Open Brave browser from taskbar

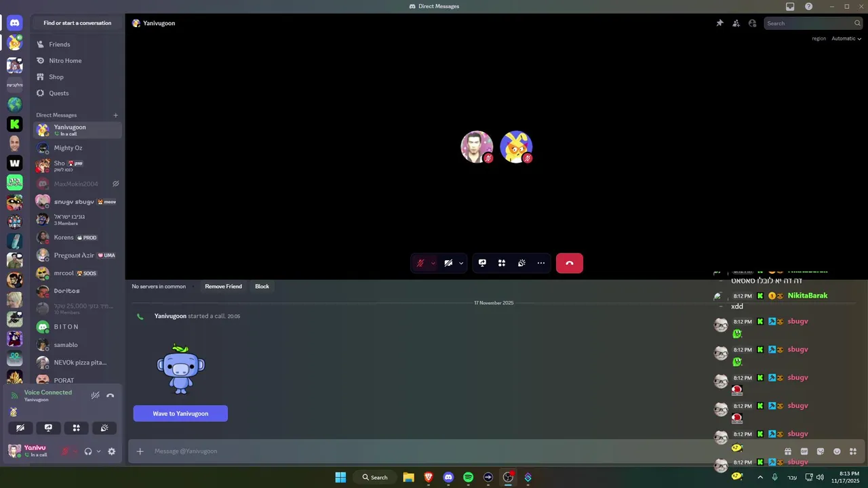tap(429, 477)
